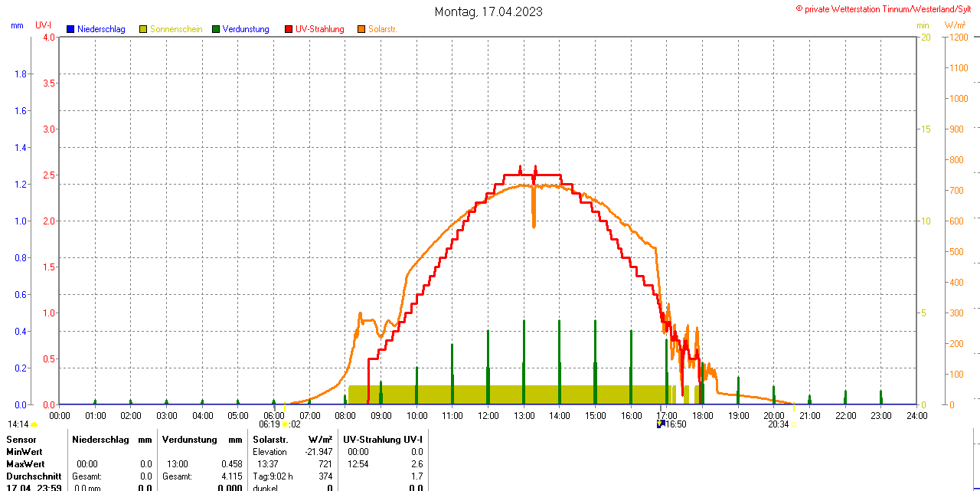This screenshot has height=491, width=980.
Task: Click the yellow Sonnenschein legend square
Action: [x=143, y=29]
